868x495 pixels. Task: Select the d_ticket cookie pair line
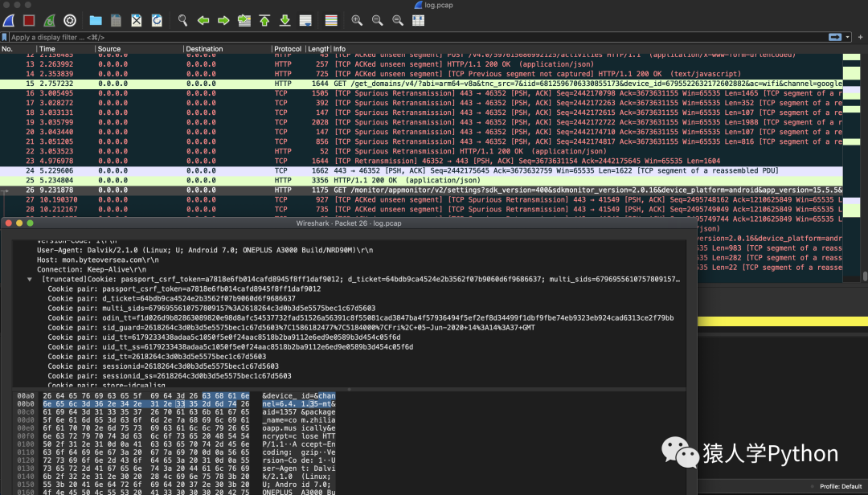172,298
